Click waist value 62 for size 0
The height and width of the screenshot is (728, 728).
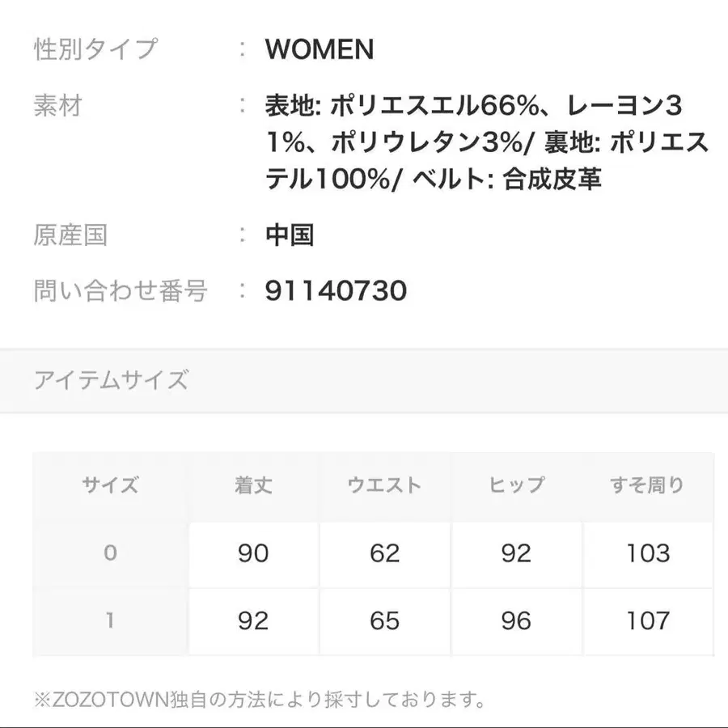[x=384, y=553]
